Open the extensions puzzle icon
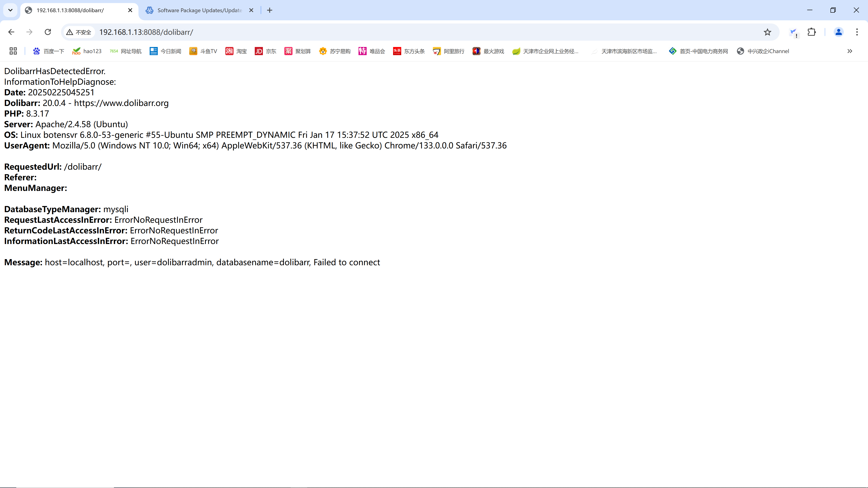This screenshot has height=488, width=868. click(x=811, y=32)
